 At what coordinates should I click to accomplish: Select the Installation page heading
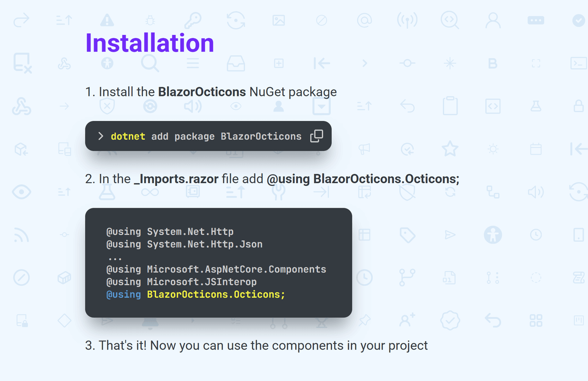tap(150, 42)
